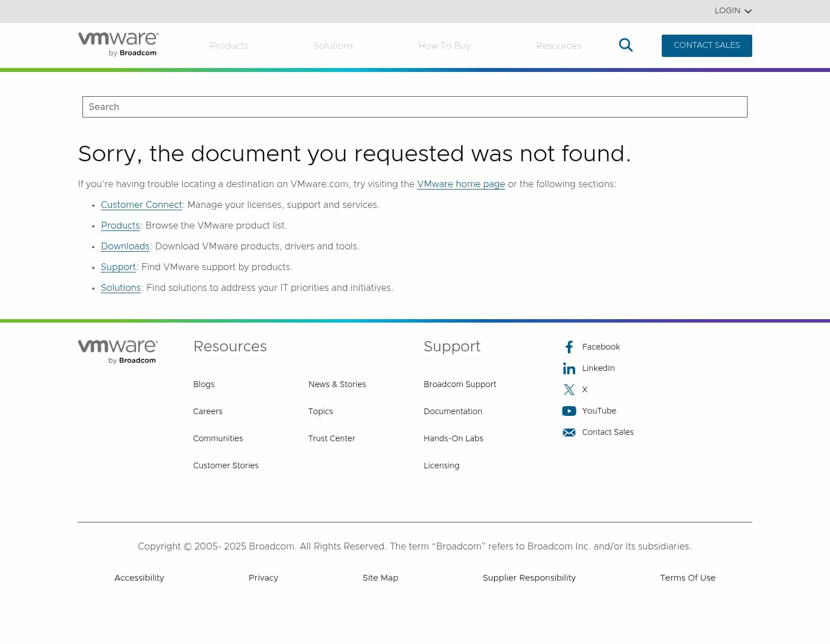Open News & Stories footer link
Image resolution: width=830 pixels, height=644 pixels.
[x=337, y=384]
